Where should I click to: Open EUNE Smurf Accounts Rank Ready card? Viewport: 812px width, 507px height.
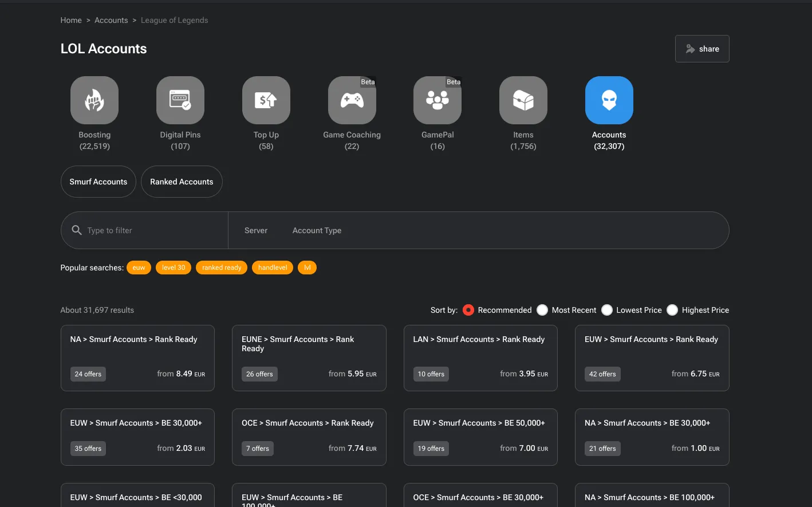coord(309,358)
